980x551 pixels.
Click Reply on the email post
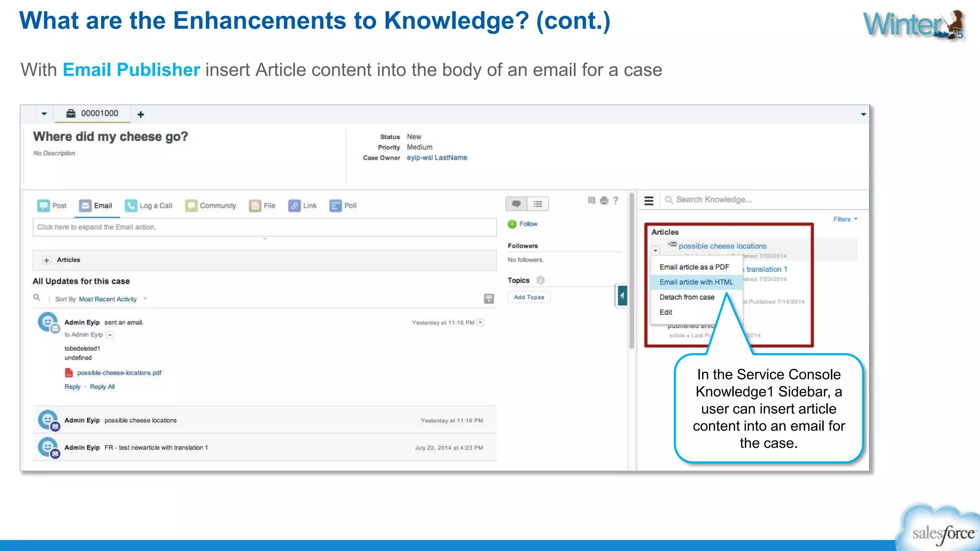tap(72, 387)
